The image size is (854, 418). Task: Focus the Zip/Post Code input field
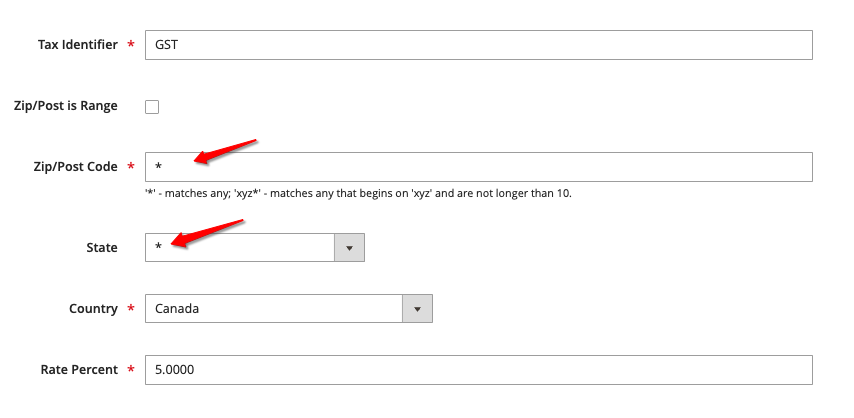pos(479,167)
